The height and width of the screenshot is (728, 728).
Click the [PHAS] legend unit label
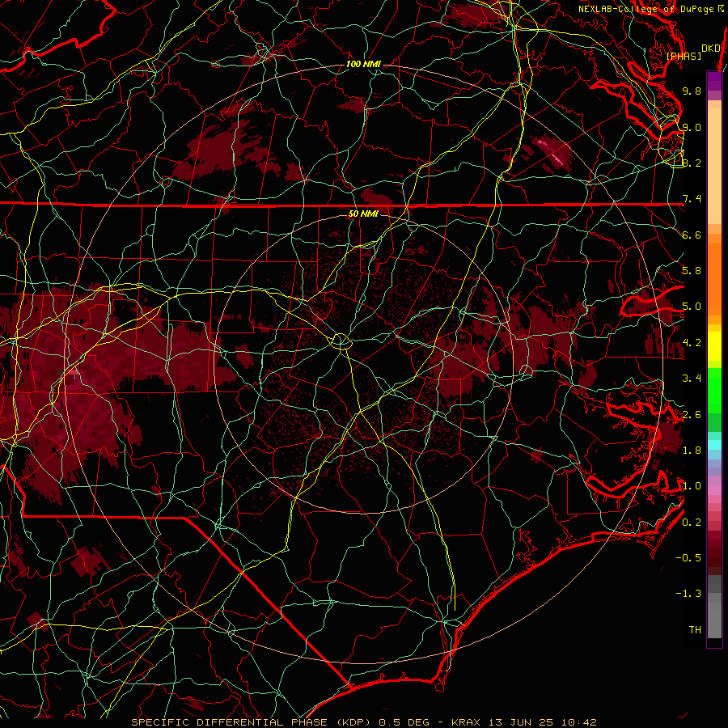684,56
